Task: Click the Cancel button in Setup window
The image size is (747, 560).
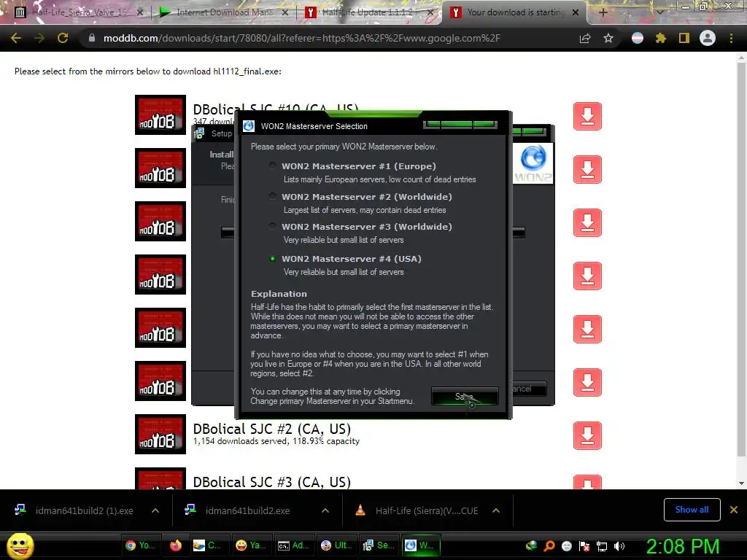Action: [528, 389]
